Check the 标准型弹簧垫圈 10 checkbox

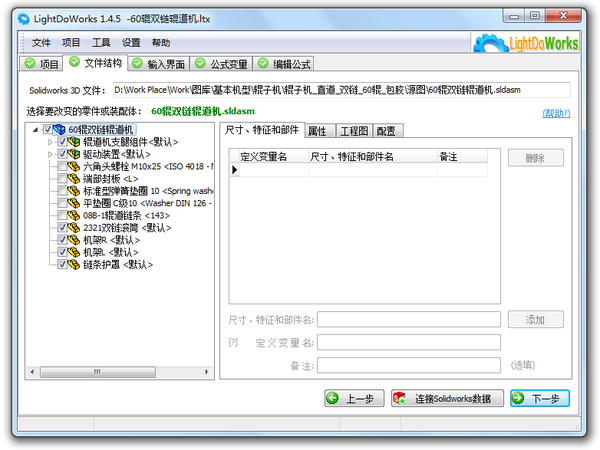(62, 191)
